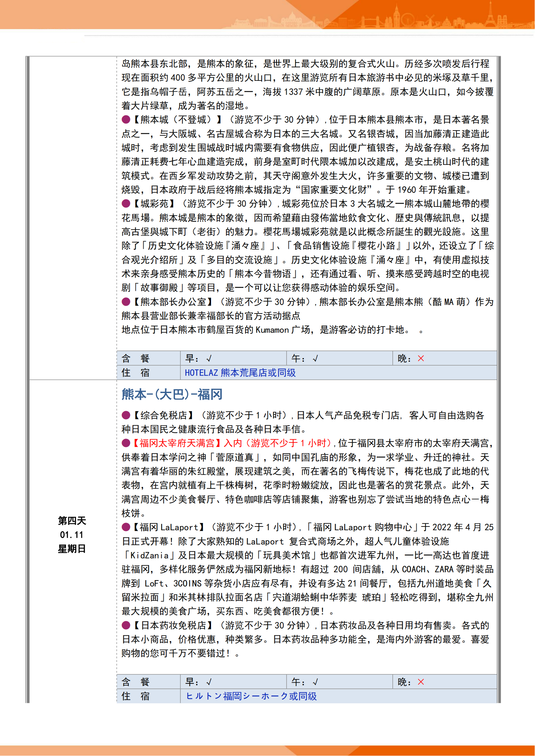Select the bullet before 福冈 LaLaport
The image size is (535, 756).
126,527
